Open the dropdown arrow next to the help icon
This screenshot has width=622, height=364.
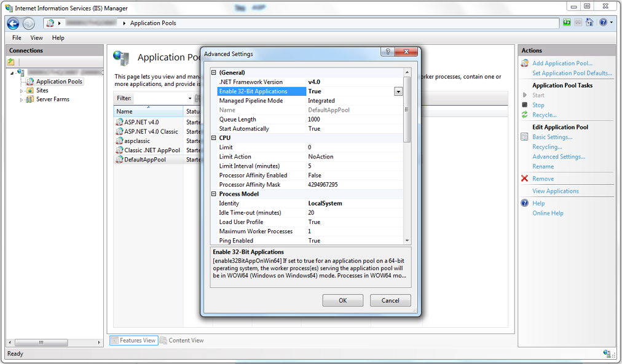pyautogui.click(x=612, y=23)
